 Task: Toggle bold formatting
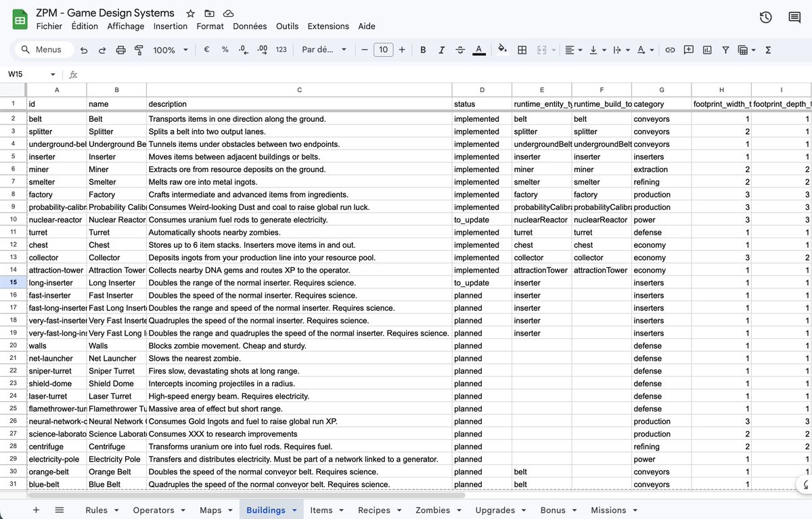pyautogui.click(x=423, y=49)
